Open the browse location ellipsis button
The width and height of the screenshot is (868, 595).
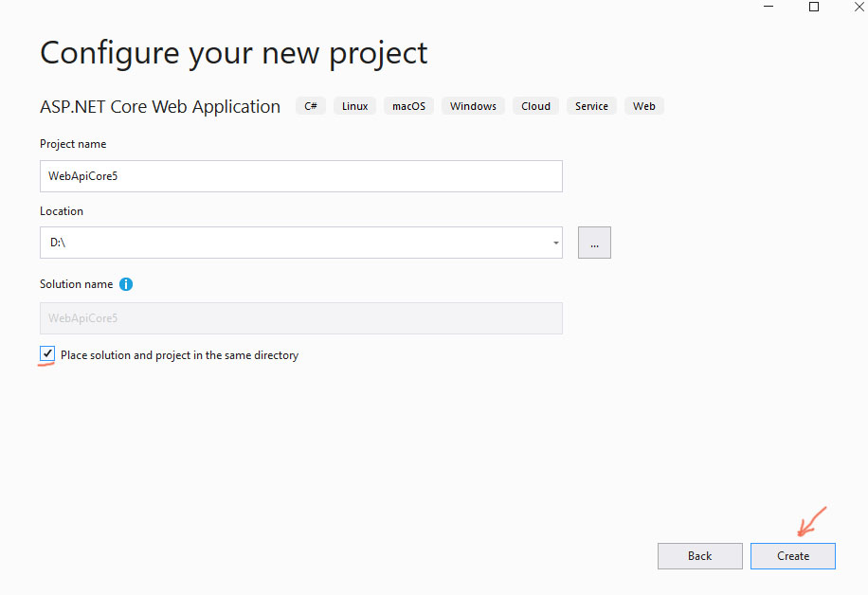pyautogui.click(x=594, y=243)
